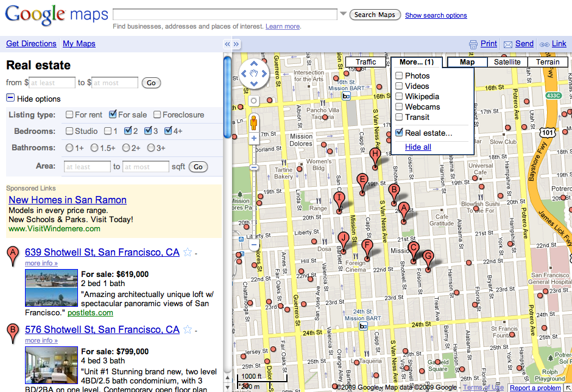This screenshot has height=392, width=572.
Task: Pan the map up with the arrow
Action: [254, 63]
